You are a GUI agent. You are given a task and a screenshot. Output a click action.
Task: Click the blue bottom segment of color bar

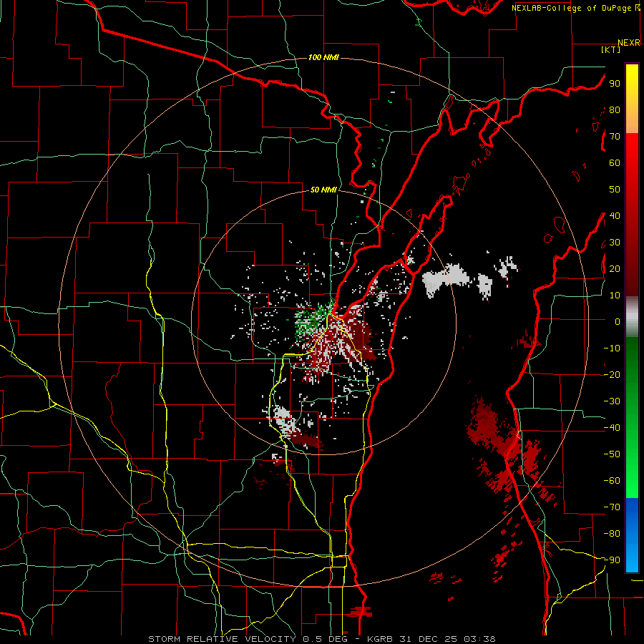(632, 535)
